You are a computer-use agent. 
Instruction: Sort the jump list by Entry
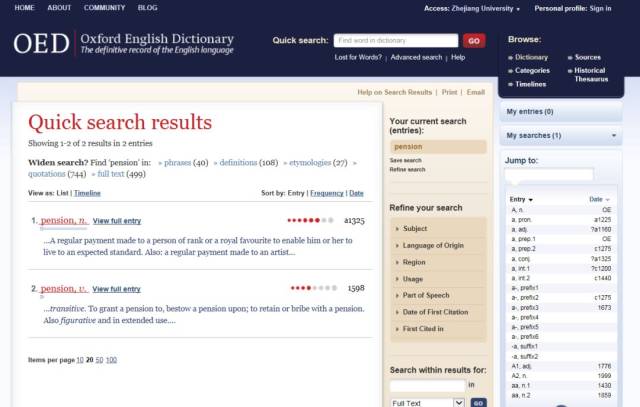point(521,199)
